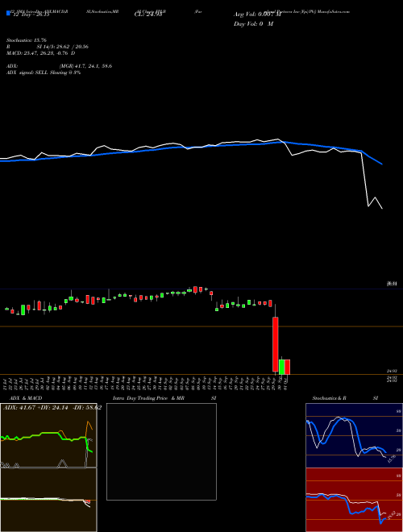This screenshot has height=532, width=403.
Task: Open the empty Intra Day trading panel
Action: (x=161, y=451)
